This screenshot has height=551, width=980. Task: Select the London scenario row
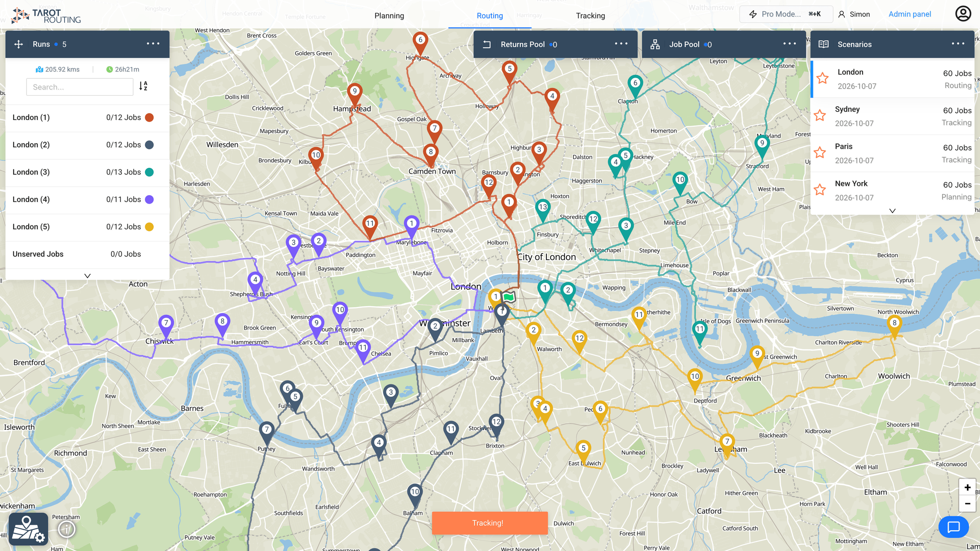(x=893, y=79)
